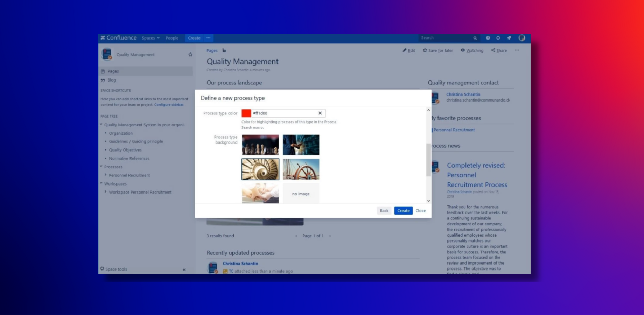Open the People menu
Viewport: 644px width, 315px height.
pyautogui.click(x=172, y=38)
